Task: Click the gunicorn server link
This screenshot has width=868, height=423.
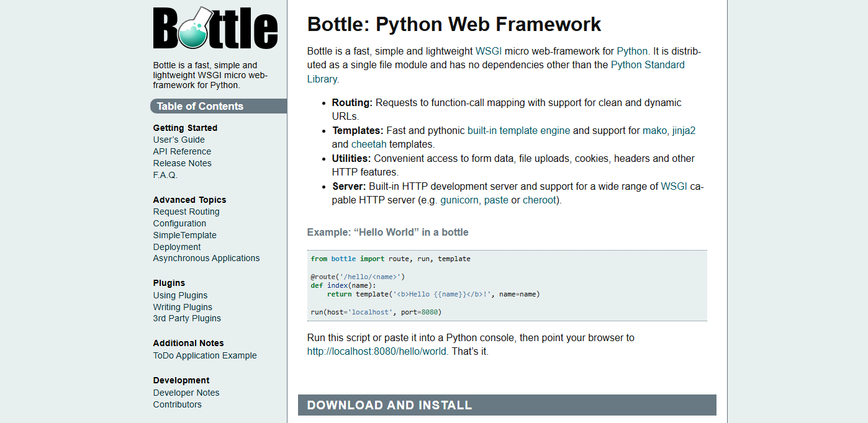Action: (x=459, y=200)
